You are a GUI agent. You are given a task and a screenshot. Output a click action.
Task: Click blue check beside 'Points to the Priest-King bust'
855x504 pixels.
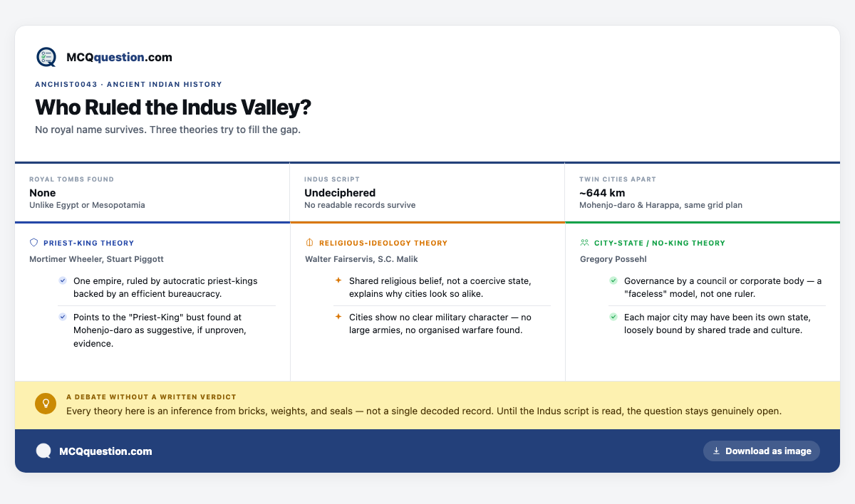pyautogui.click(x=63, y=317)
